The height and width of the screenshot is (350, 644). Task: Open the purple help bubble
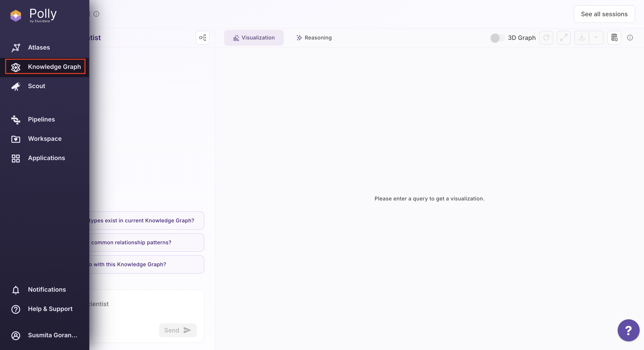click(628, 330)
